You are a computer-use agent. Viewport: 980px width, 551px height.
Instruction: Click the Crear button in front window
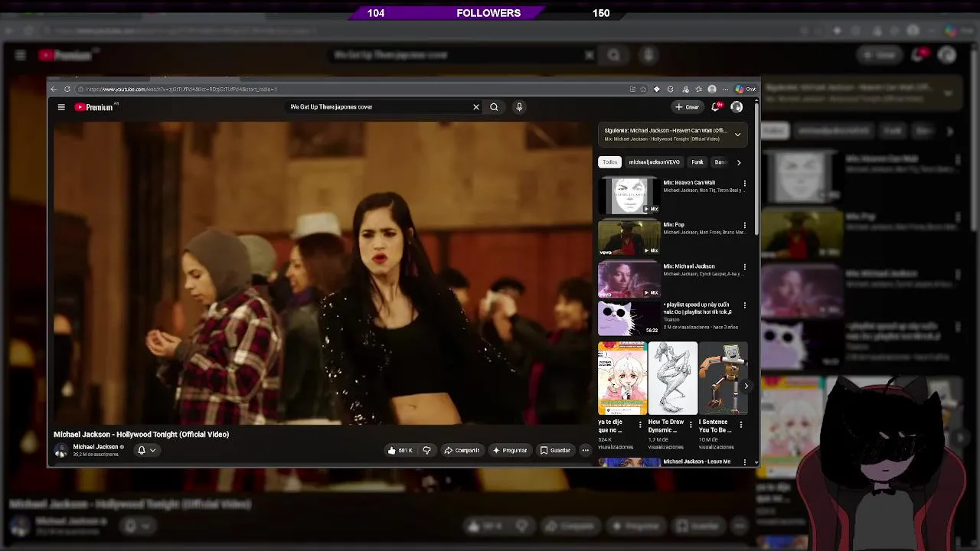pos(688,107)
